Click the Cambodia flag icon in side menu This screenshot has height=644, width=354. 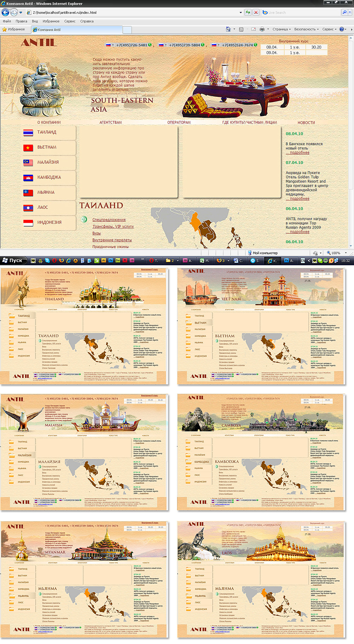[28, 178]
